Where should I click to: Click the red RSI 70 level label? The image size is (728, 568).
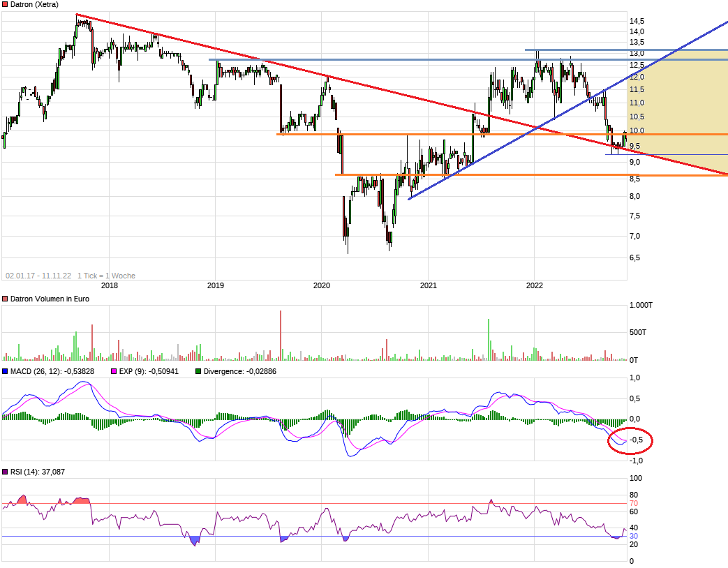[634, 503]
